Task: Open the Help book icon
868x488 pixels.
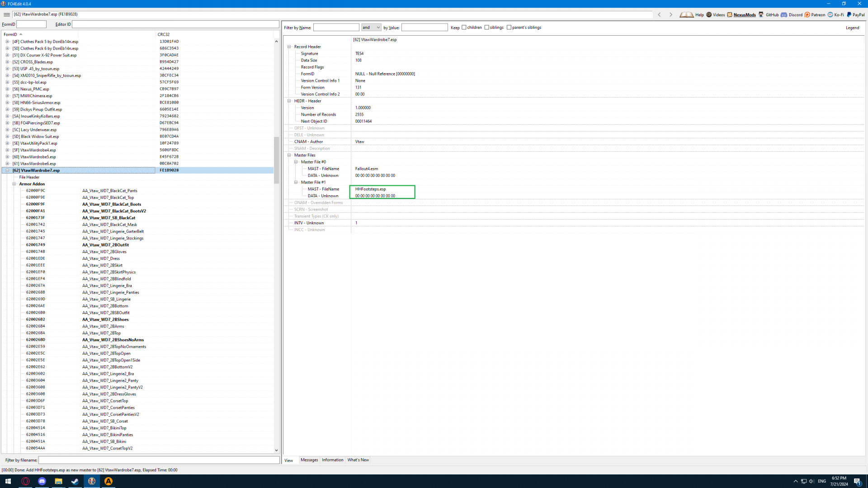Action: click(686, 14)
